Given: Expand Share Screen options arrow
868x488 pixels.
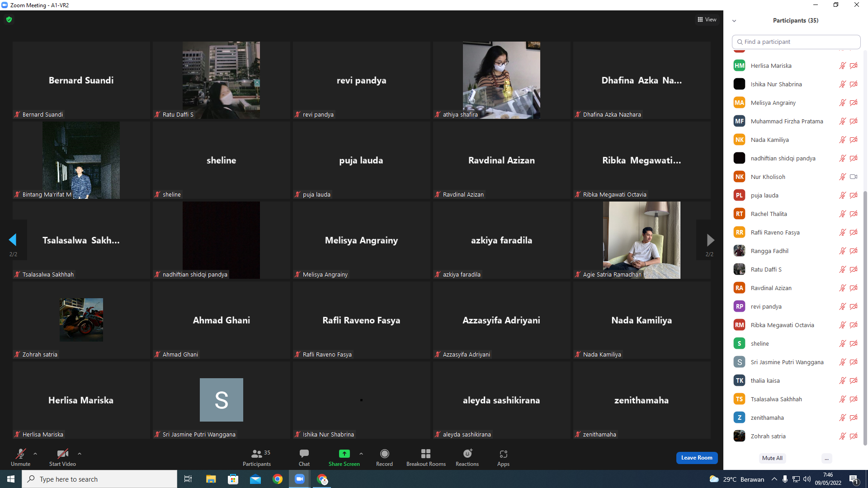Looking at the screenshot, I should click(x=361, y=454).
